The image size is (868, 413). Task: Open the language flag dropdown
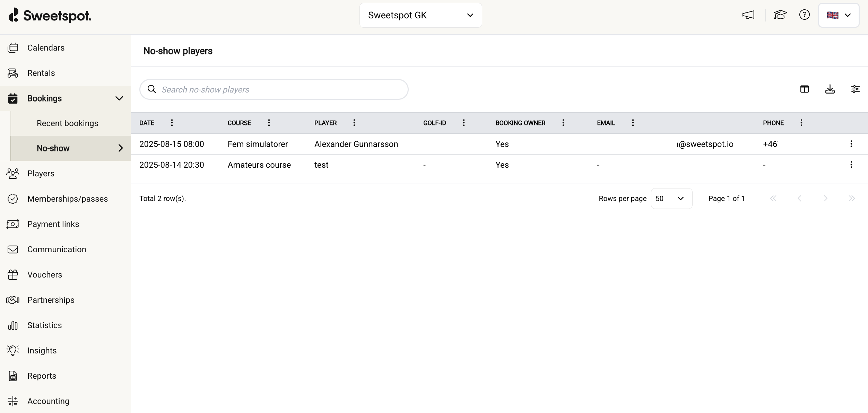pos(838,15)
